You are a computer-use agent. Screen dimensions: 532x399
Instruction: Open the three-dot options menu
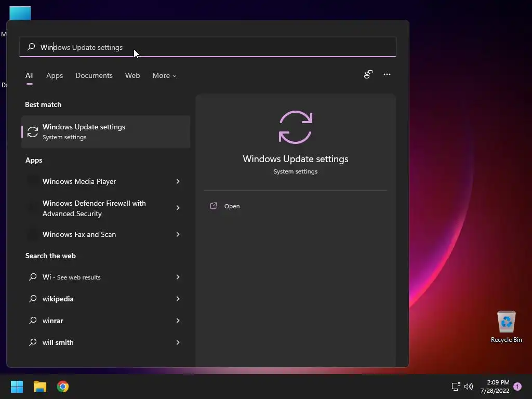(x=387, y=74)
